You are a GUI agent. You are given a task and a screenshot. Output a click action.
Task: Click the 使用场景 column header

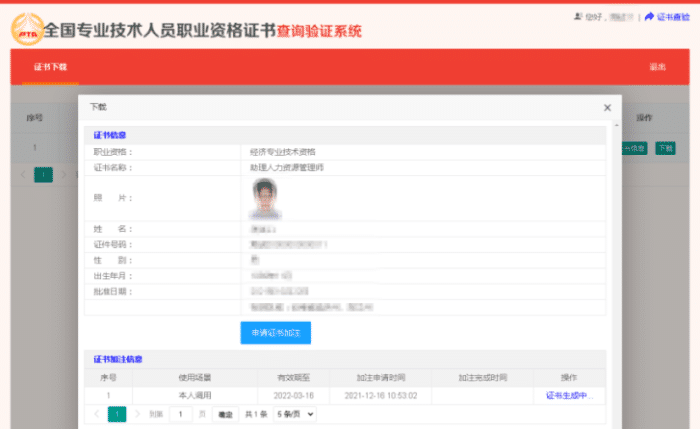[195, 378]
